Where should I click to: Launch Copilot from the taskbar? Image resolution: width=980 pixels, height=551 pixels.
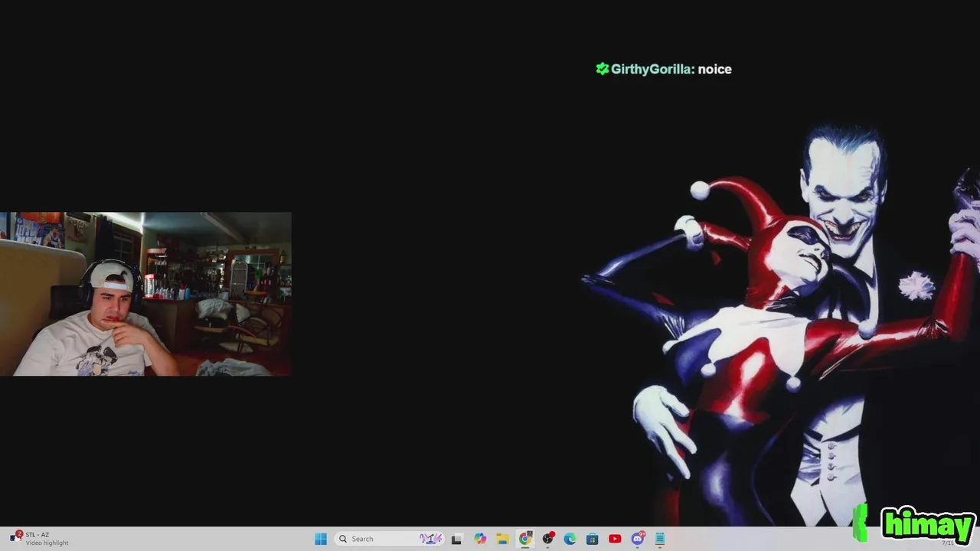pos(480,539)
